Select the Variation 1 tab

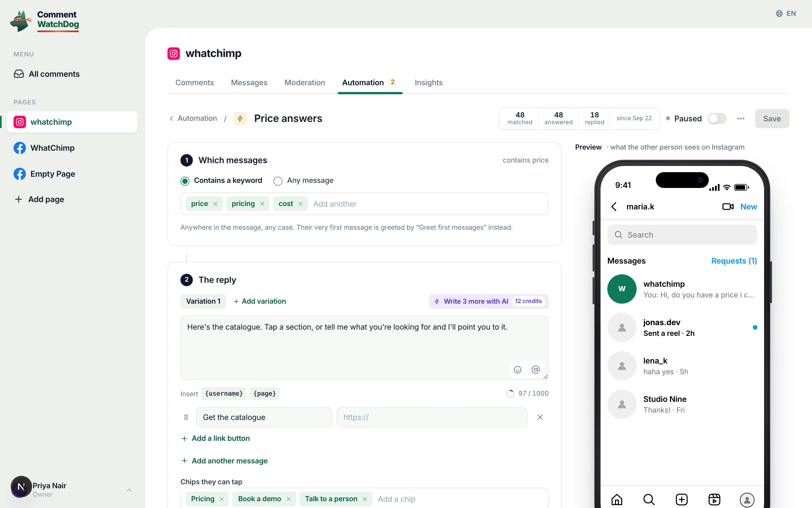[203, 301]
